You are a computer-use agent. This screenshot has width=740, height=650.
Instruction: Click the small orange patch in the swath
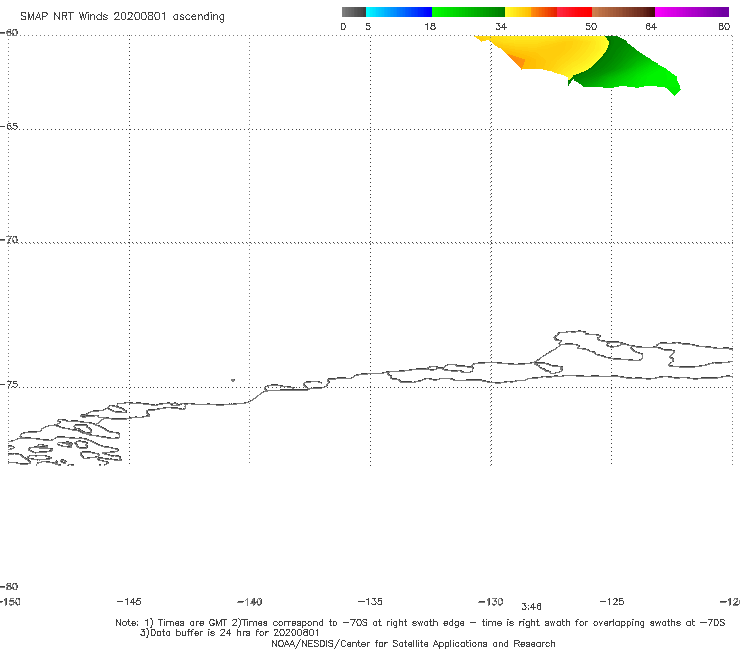point(518,61)
